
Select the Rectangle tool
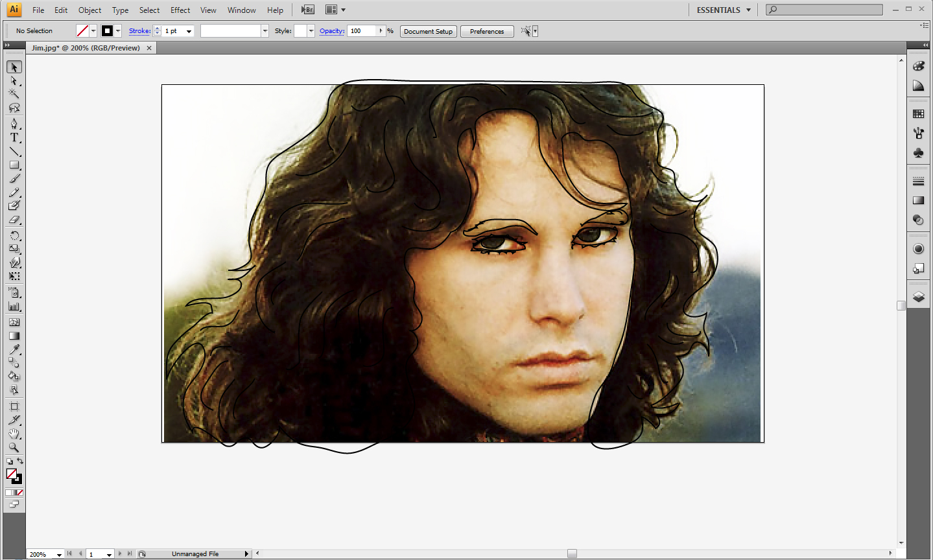tap(14, 165)
